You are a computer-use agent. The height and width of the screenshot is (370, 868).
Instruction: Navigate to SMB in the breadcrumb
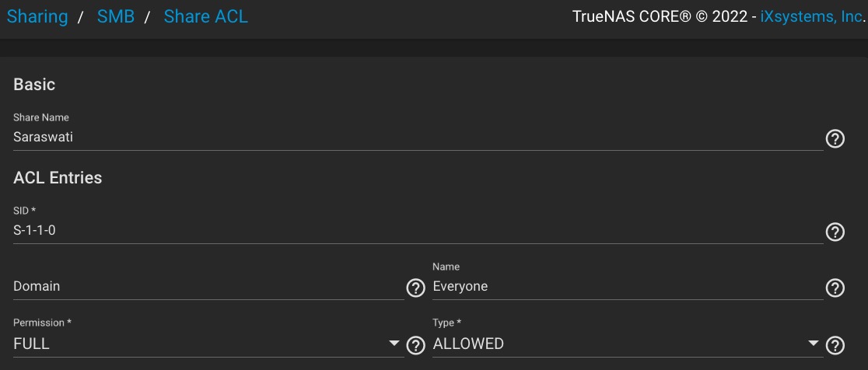(x=116, y=16)
